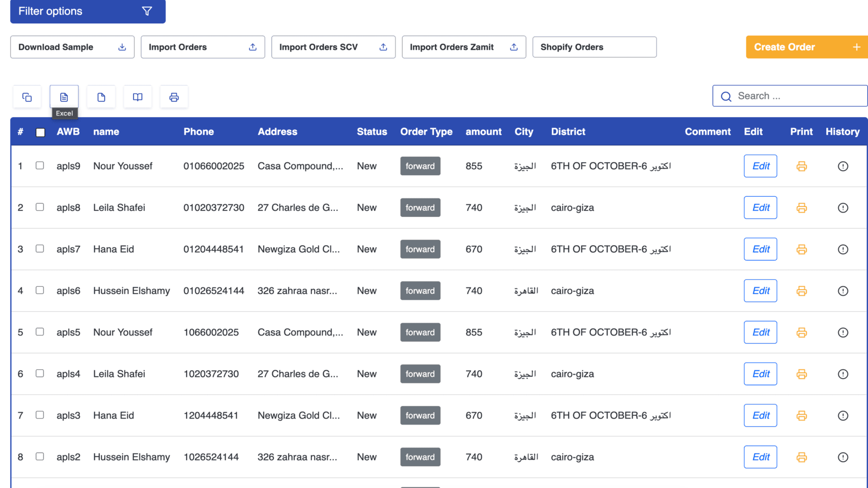Image resolution: width=868 pixels, height=488 pixels.
Task: Tick the checkbox for order apls2
Action: click(x=40, y=457)
